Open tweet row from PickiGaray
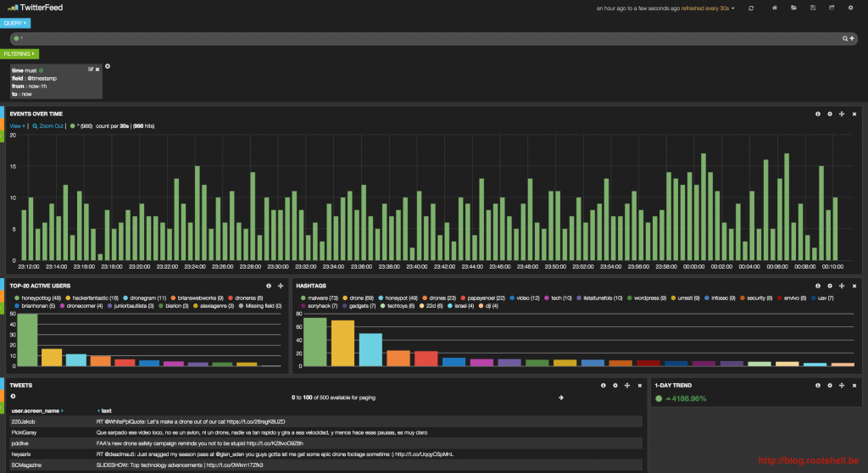868x473 pixels. [x=325, y=432]
